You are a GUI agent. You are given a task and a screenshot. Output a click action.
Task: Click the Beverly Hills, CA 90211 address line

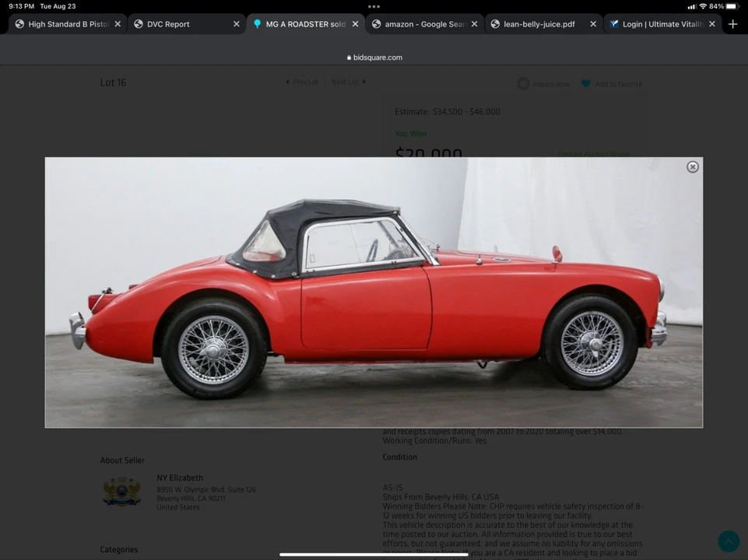[191, 499]
